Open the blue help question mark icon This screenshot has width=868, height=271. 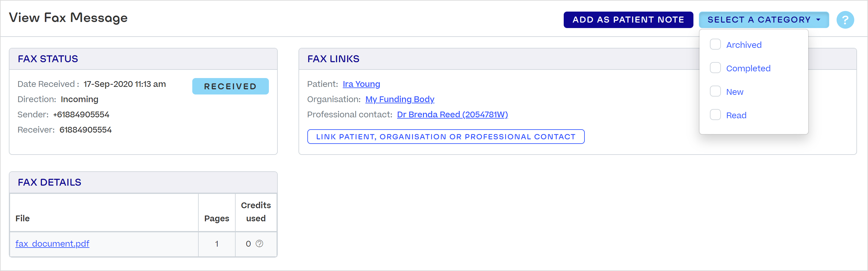845,20
